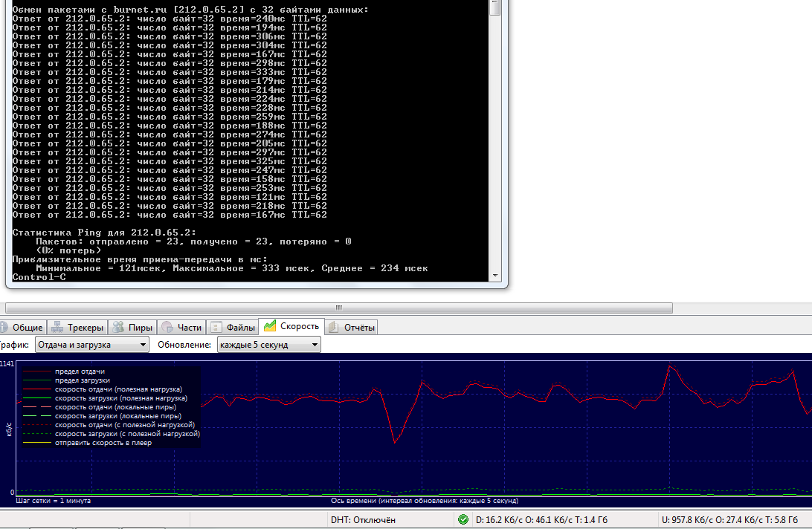Image resolution: width=812 pixels, height=529 pixels.
Task: Open the График dropdown showing Отдача и загрузка
Action: coord(91,345)
